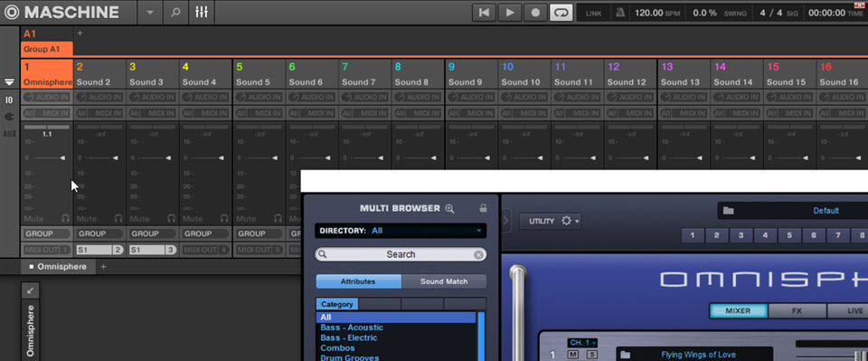The height and width of the screenshot is (361, 868).
Task: Open the S1 MIDI out selector of Sound 2
Action: tap(100, 250)
